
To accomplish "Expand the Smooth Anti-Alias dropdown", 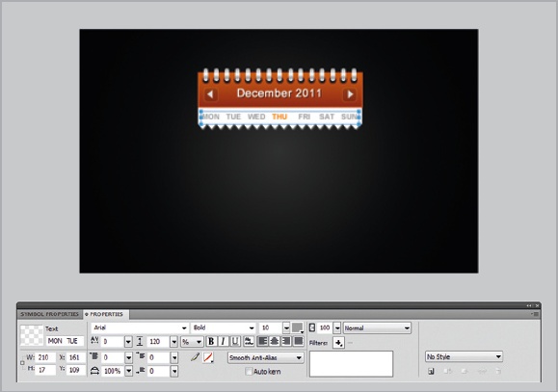I will (265, 357).
